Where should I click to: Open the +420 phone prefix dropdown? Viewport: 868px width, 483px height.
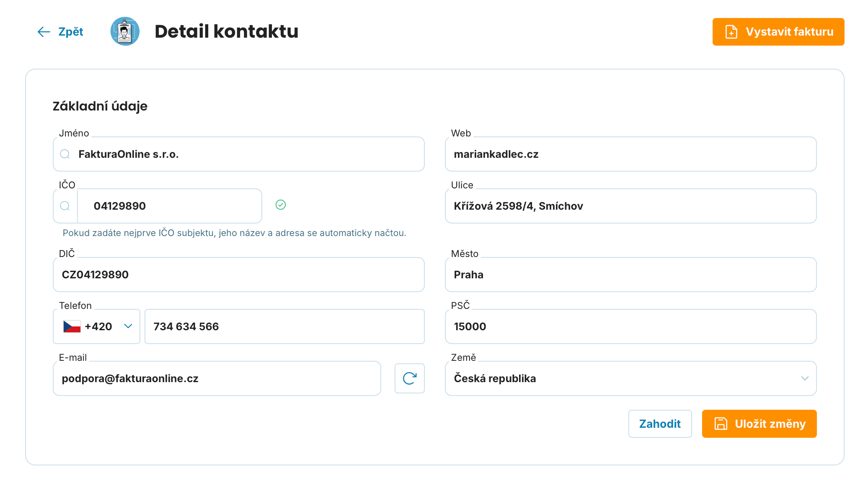tap(96, 326)
